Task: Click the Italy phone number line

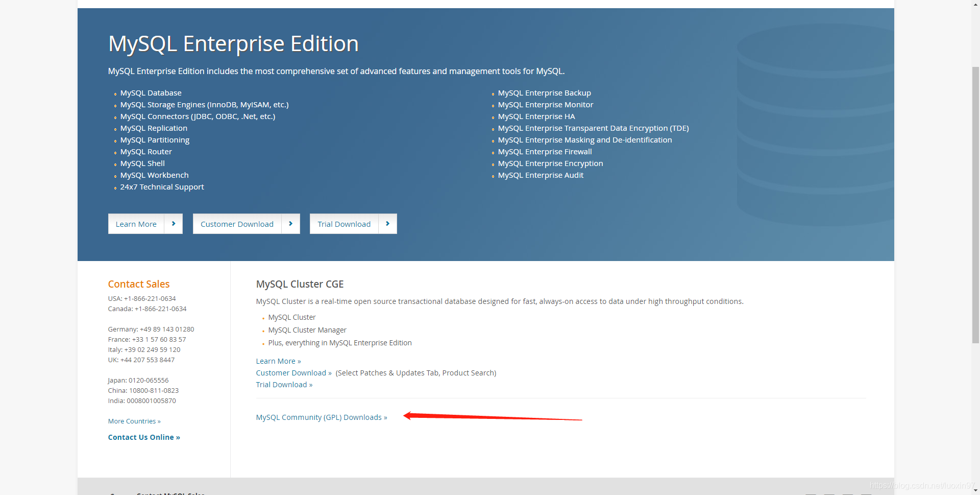Action: click(144, 350)
